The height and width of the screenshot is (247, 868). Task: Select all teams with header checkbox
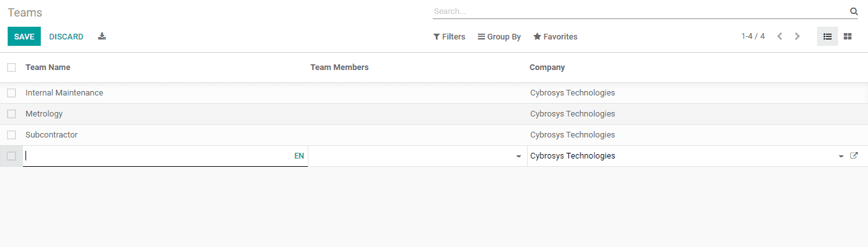(11, 67)
